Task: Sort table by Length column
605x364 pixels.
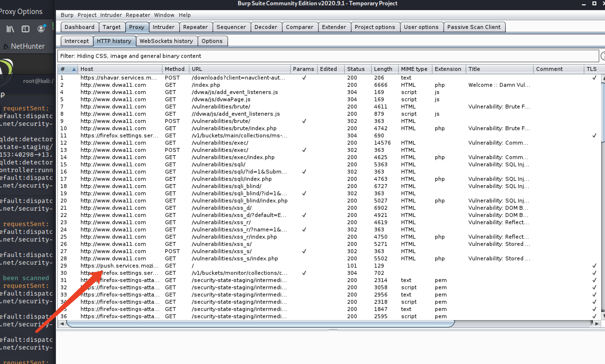Action: pyautogui.click(x=383, y=69)
